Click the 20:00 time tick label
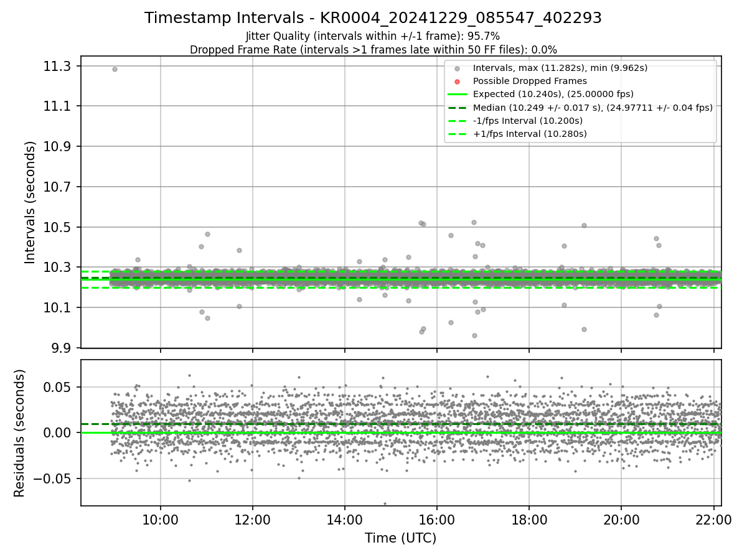Image resolution: width=747 pixels, height=560 pixels. (621, 518)
